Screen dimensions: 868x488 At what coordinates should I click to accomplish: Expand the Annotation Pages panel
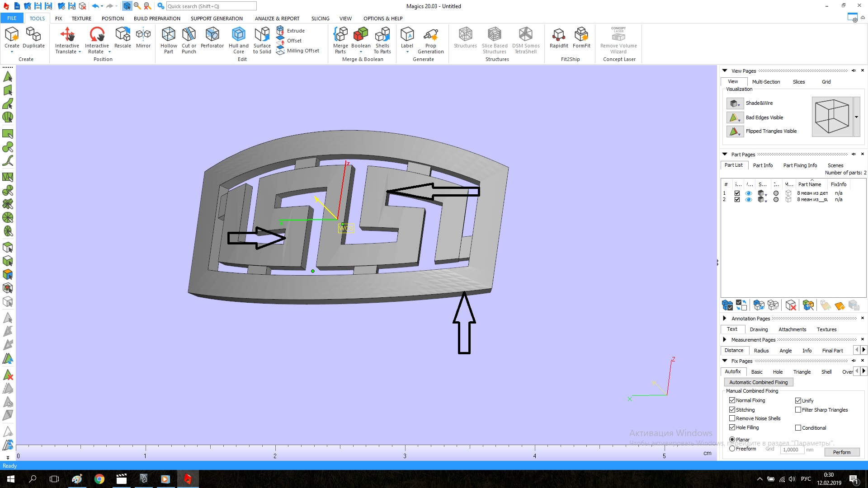tap(725, 319)
